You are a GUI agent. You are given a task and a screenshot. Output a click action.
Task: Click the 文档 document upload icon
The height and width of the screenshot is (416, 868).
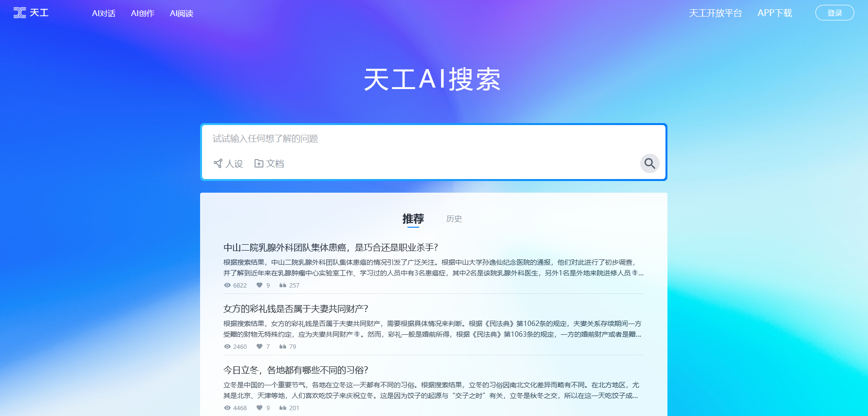point(259,163)
